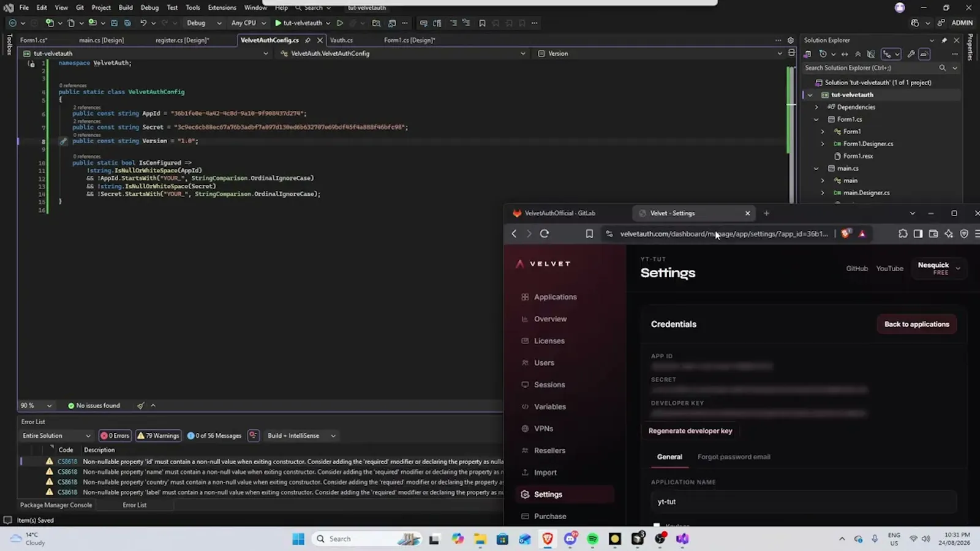Open editor settings gear icon beside tabs
This screenshot has height=551, width=980.
point(791,40)
